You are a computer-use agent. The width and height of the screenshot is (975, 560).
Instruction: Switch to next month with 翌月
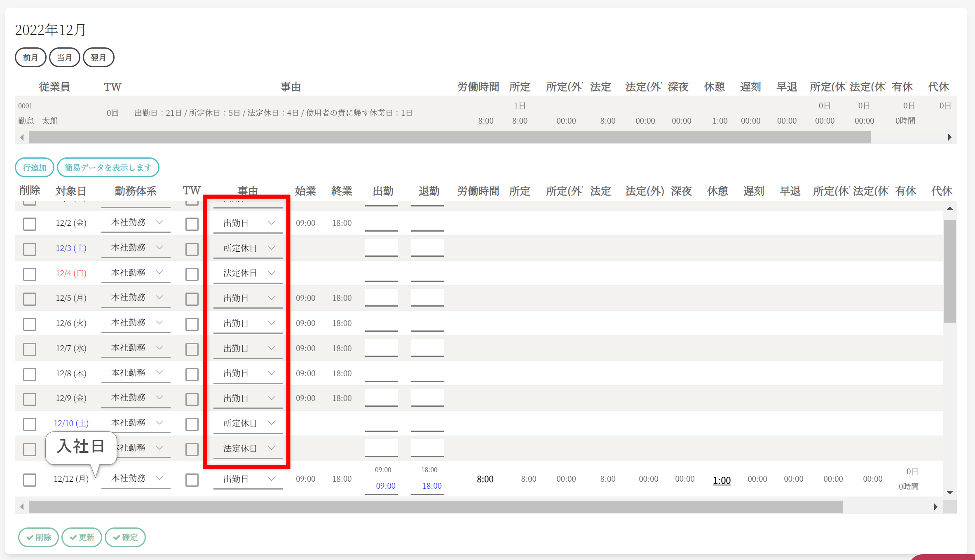(x=98, y=57)
